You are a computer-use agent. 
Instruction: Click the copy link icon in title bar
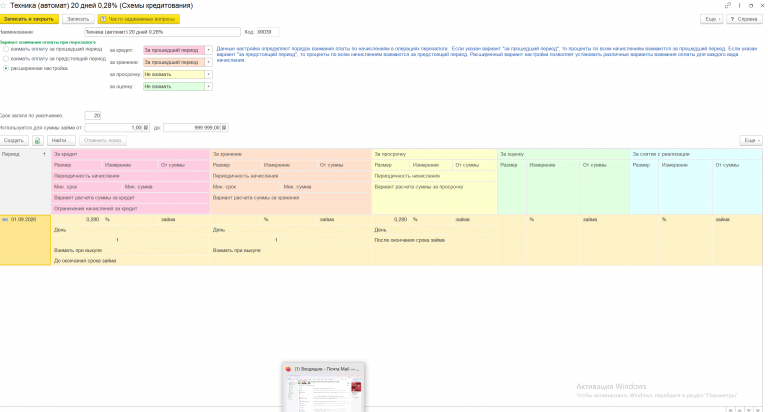pyautogui.click(x=727, y=5)
